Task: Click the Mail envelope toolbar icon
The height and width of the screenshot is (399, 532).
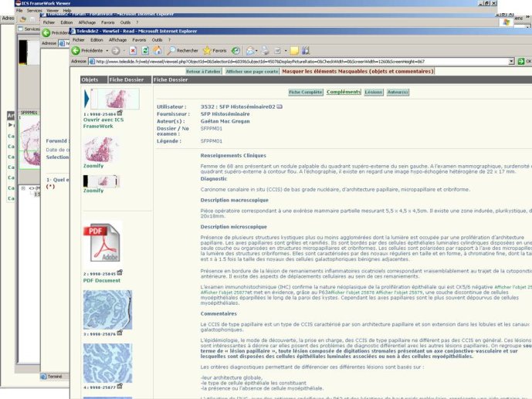Action: (x=250, y=51)
